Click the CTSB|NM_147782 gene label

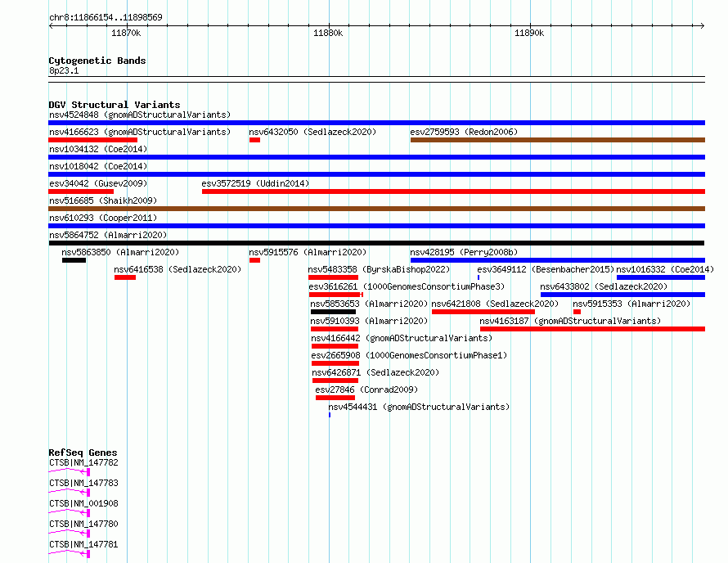click(83, 462)
